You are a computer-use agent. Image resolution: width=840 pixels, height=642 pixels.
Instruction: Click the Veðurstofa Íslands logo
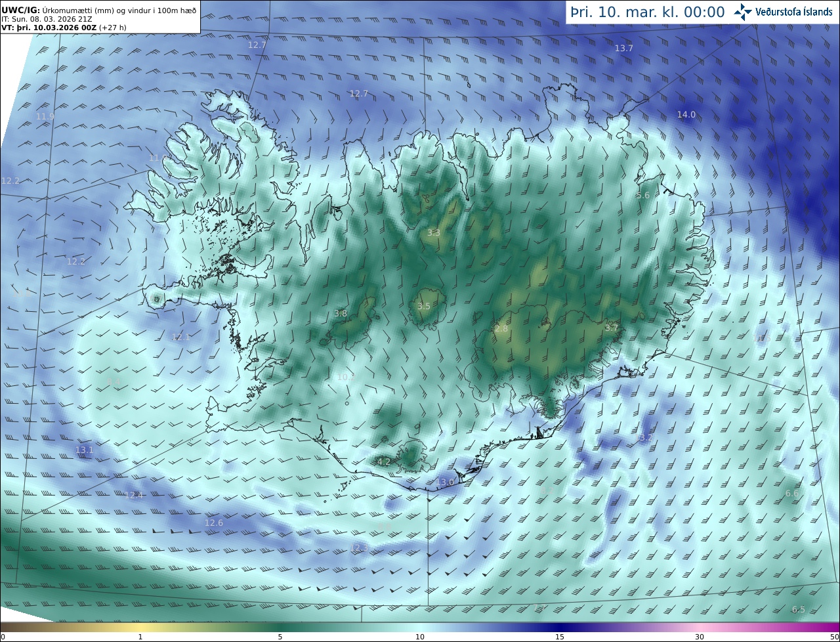point(783,12)
